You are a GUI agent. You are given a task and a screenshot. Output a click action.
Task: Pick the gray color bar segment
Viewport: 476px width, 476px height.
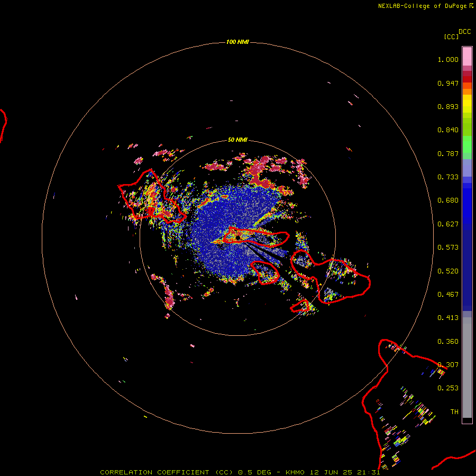point(467,368)
